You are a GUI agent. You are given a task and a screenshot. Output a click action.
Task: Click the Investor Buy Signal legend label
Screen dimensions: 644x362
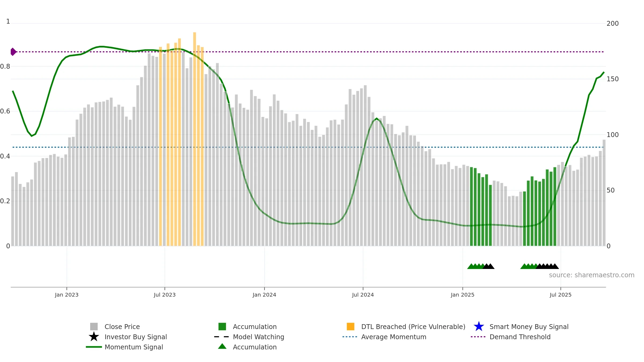136,337
